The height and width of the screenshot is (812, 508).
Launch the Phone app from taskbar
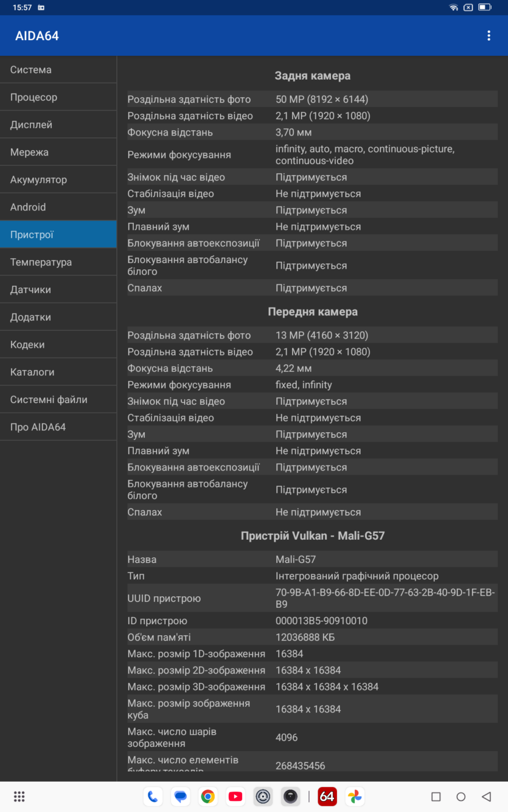(x=153, y=796)
